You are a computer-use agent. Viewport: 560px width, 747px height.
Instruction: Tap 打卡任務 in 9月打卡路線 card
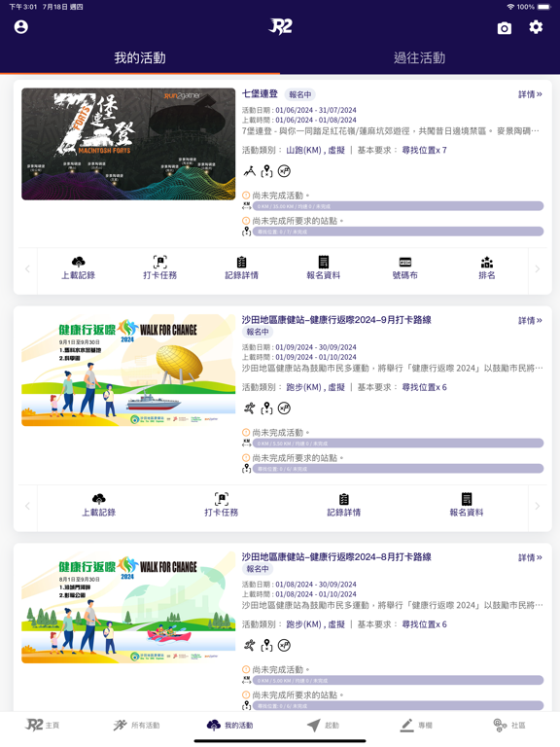pyautogui.click(x=222, y=506)
